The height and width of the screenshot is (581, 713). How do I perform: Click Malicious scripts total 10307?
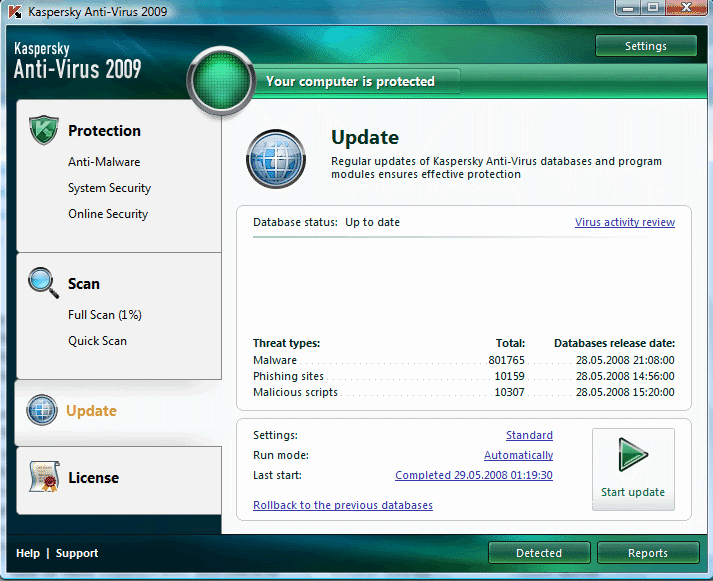(x=509, y=392)
